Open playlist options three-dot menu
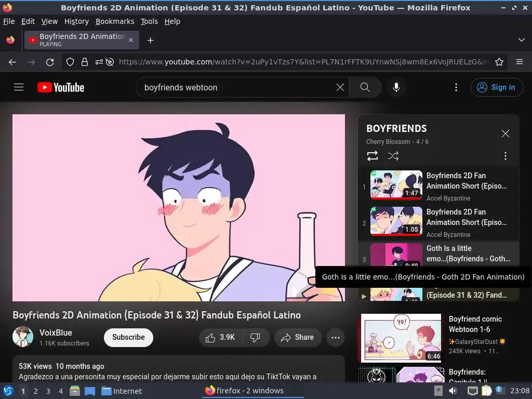The width and height of the screenshot is (532, 399). [505, 156]
